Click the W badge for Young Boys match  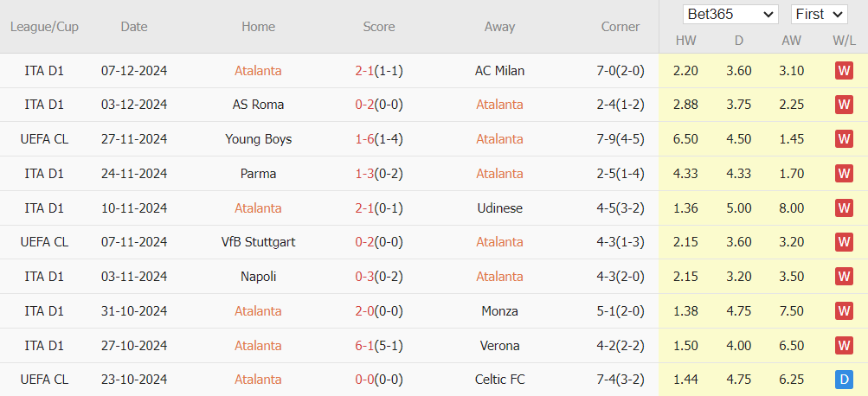pyautogui.click(x=844, y=139)
